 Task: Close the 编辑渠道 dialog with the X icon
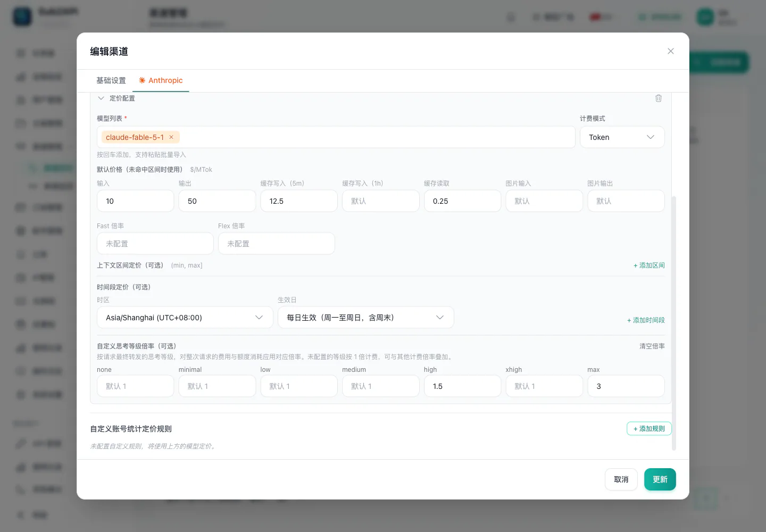click(x=671, y=51)
